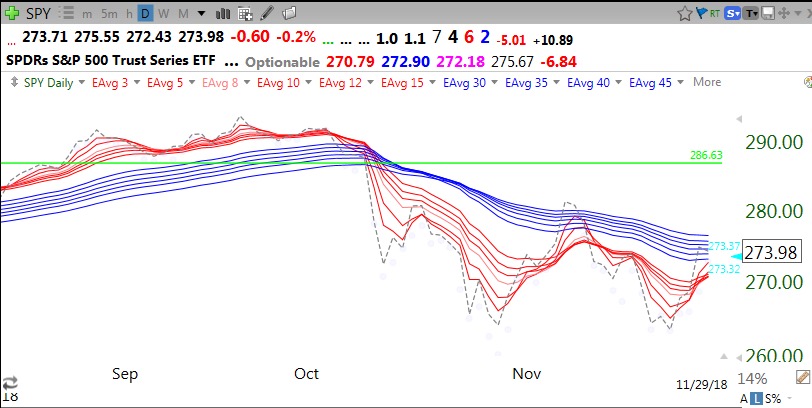Click the -0.2% percent change value

(296, 37)
